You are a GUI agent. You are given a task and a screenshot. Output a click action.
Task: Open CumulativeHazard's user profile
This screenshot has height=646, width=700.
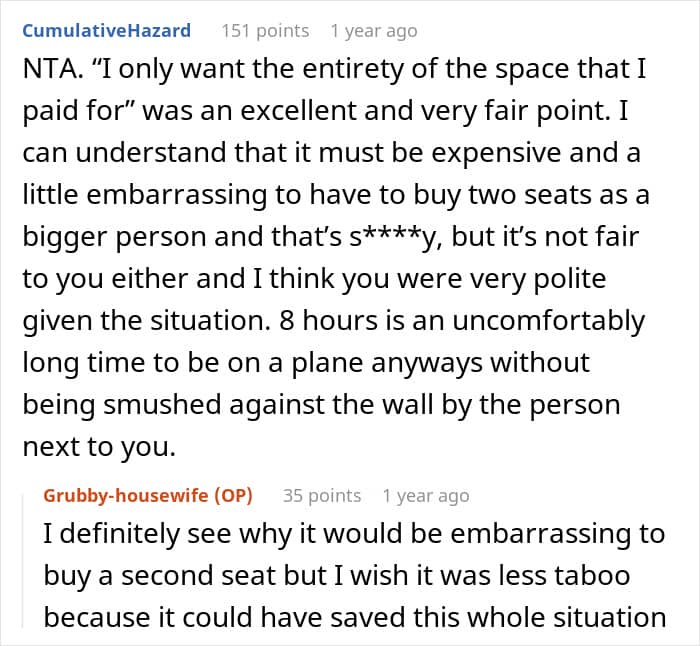105,31
